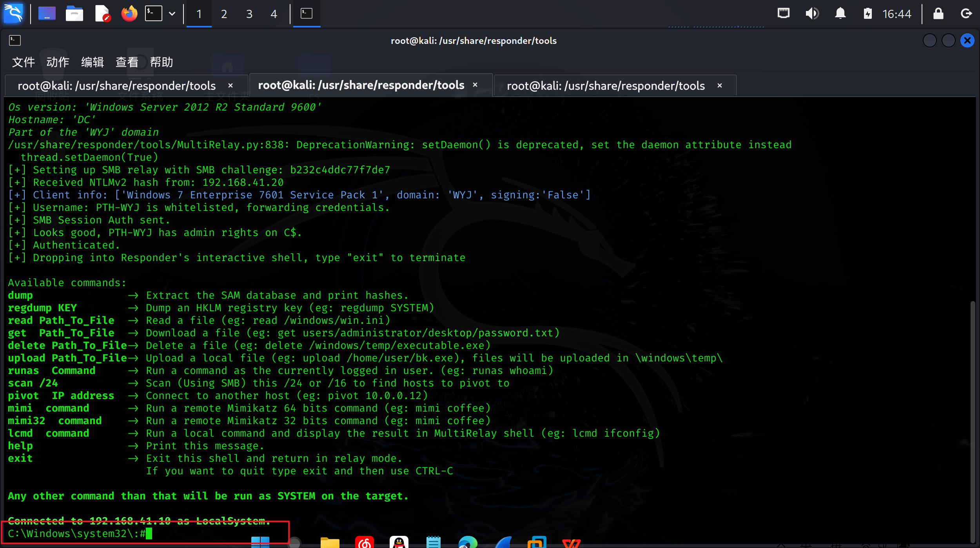This screenshot has height=548, width=980.
Task: Open the notifications bell icon
Action: (x=840, y=13)
